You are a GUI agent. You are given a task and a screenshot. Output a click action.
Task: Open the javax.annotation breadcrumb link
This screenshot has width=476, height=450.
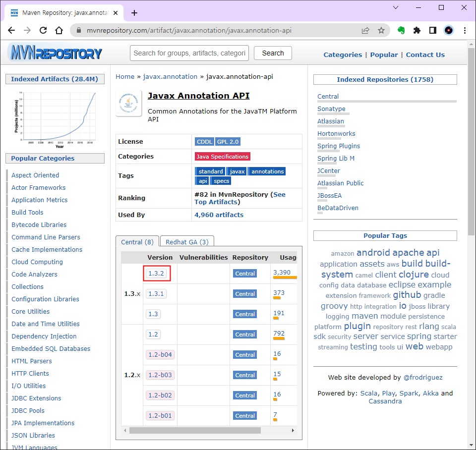pyautogui.click(x=170, y=76)
